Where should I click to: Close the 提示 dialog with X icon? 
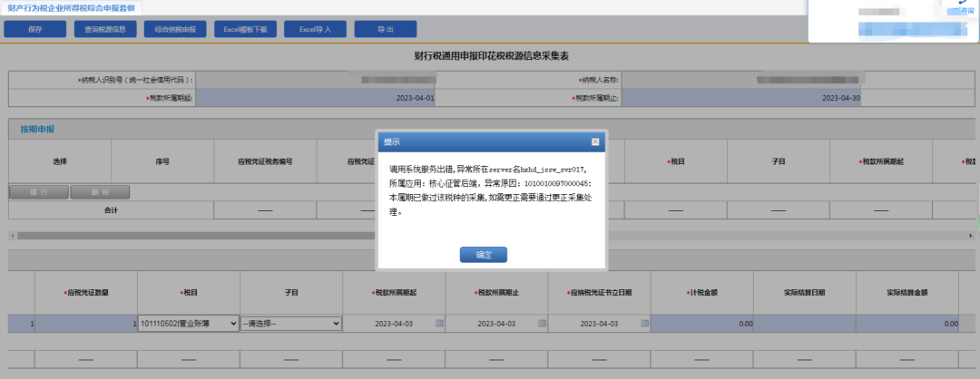[595, 142]
